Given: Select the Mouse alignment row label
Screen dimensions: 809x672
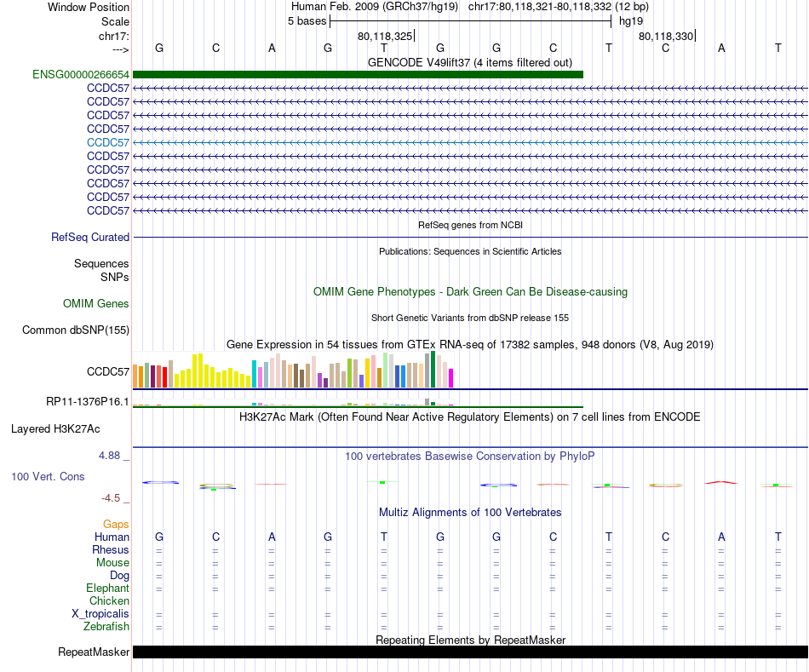Looking at the screenshot, I should coord(112,563).
